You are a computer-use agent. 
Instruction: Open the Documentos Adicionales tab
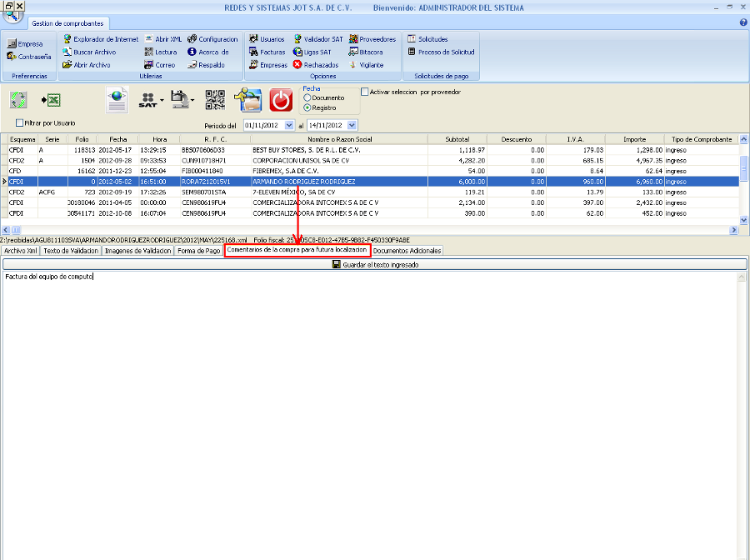coord(407,250)
